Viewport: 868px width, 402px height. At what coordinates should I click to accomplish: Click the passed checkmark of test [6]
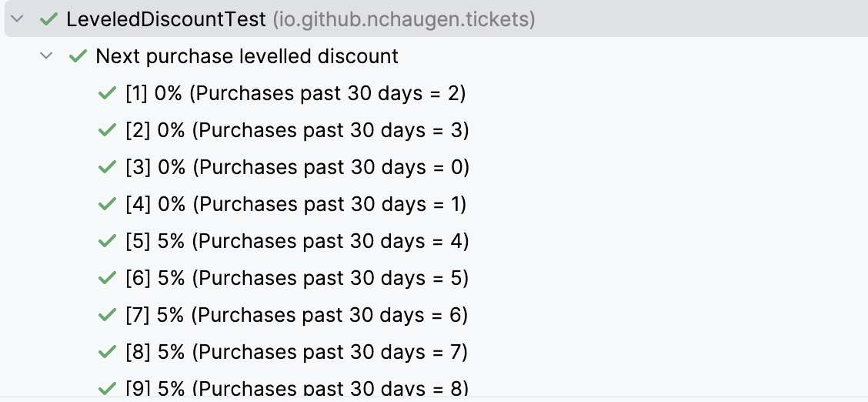(x=107, y=278)
